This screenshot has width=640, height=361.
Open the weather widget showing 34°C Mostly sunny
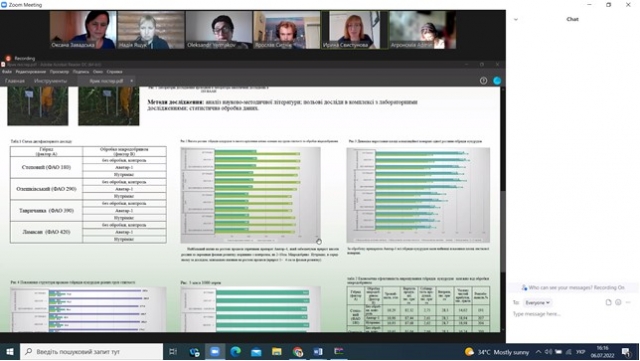497,352
